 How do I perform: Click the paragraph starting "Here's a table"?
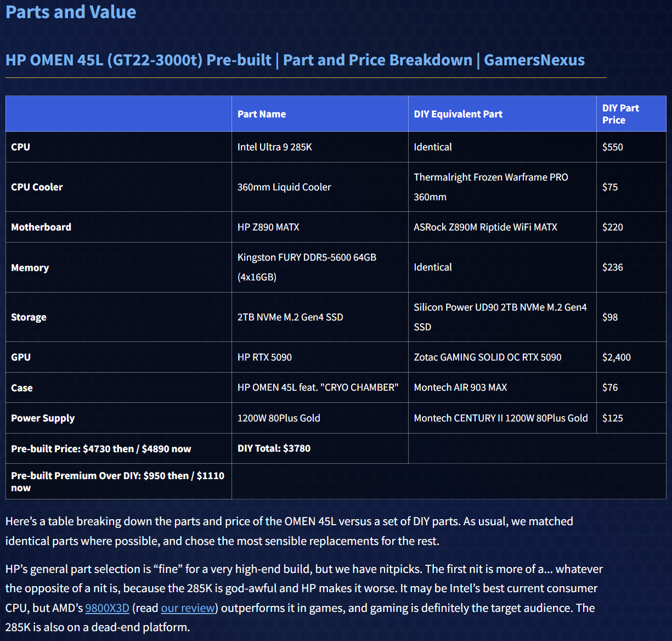[289, 531]
